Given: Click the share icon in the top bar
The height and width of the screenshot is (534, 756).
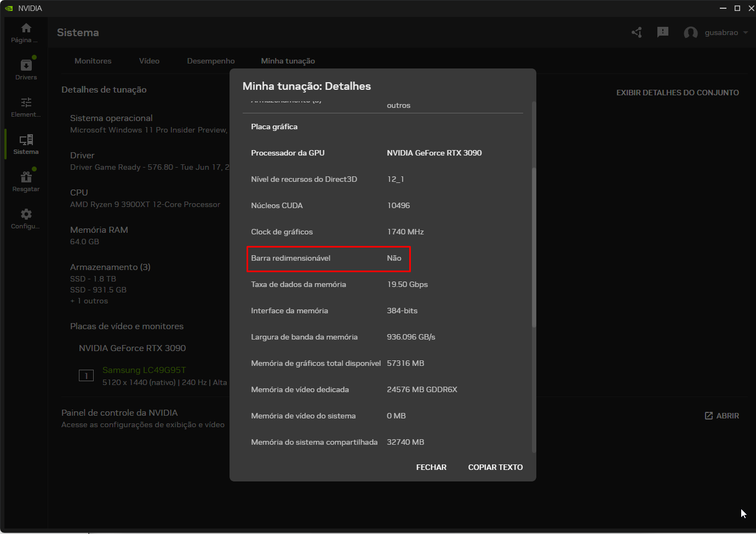Looking at the screenshot, I should (x=636, y=32).
